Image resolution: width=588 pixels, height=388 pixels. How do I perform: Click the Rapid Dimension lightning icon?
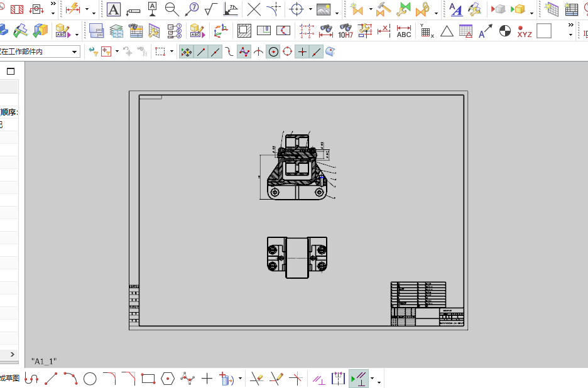click(x=73, y=9)
